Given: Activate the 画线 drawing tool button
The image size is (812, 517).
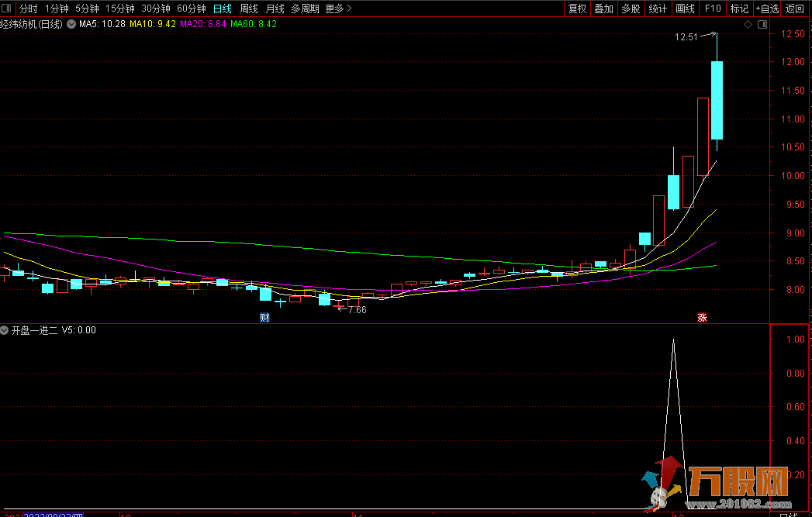Looking at the screenshot, I should [685, 9].
